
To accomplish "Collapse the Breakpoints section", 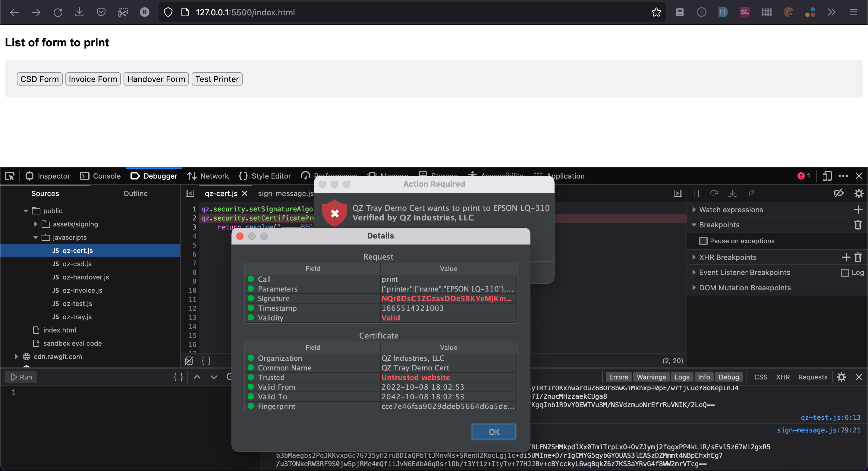I will tap(695, 225).
